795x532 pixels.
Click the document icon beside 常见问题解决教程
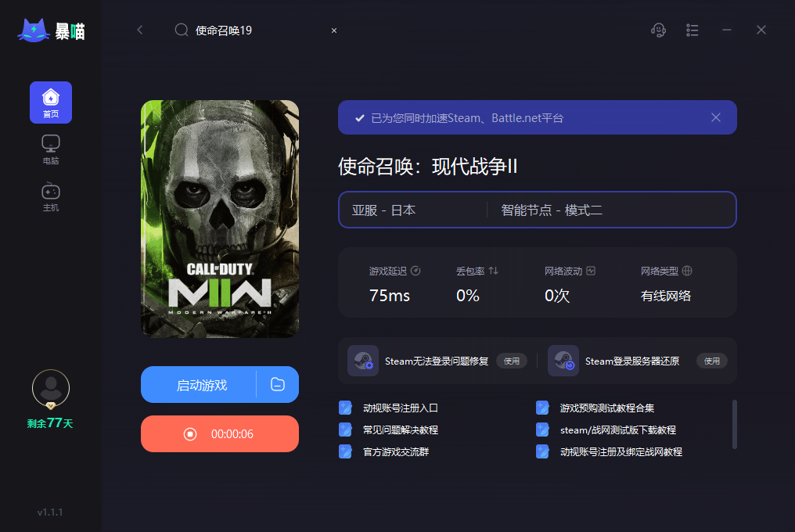[x=345, y=430]
